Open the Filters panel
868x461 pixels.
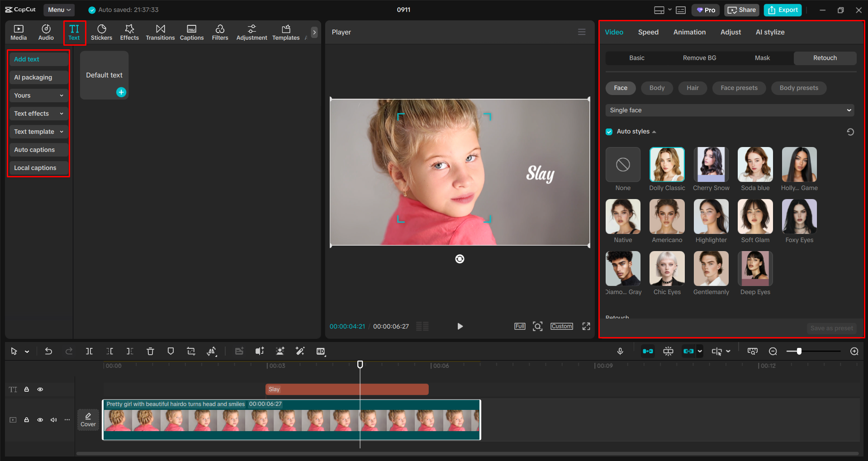(220, 32)
